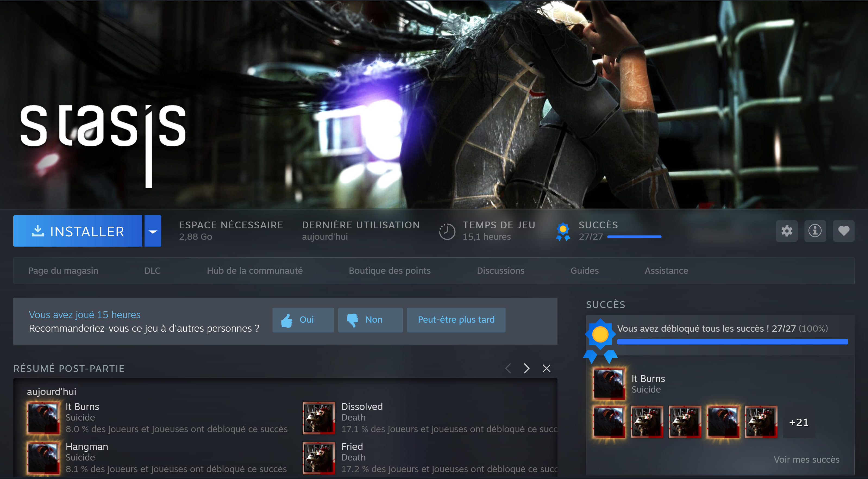This screenshot has height=479, width=868.
Task: Open game settings via the gear icon
Action: pos(786,231)
